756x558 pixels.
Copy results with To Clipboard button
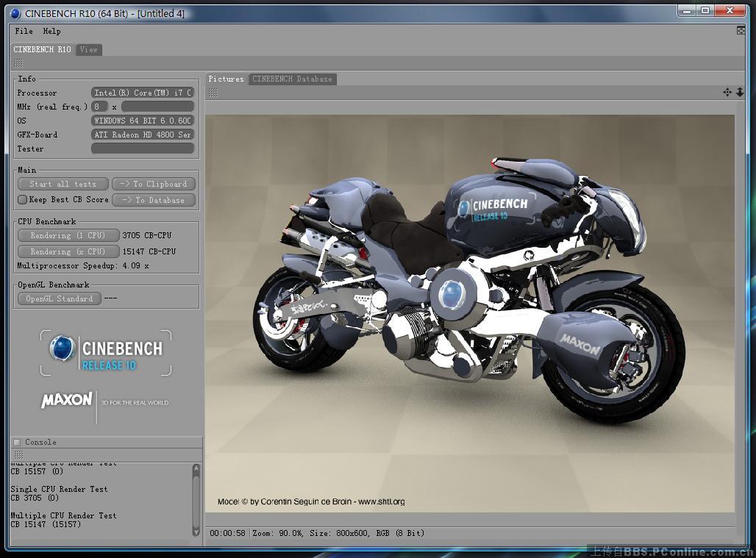coord(153,184)
